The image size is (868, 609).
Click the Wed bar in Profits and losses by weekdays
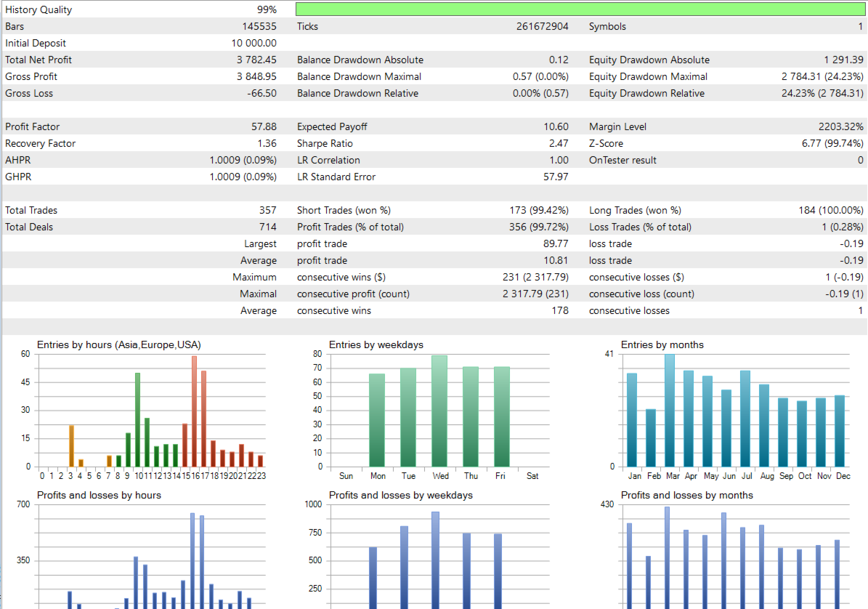point(436,560)
